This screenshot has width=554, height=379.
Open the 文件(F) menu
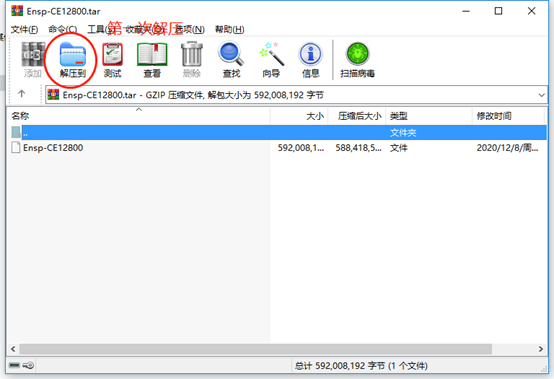pyautogui.click(x=24, y=29)
